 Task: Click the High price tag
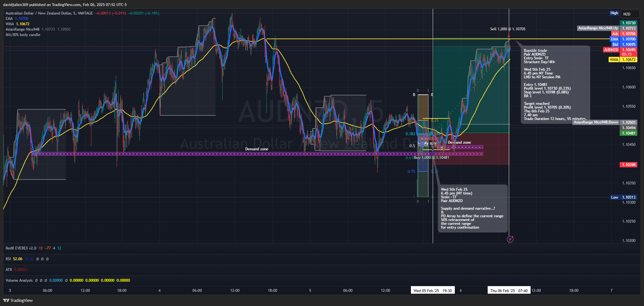614,13
